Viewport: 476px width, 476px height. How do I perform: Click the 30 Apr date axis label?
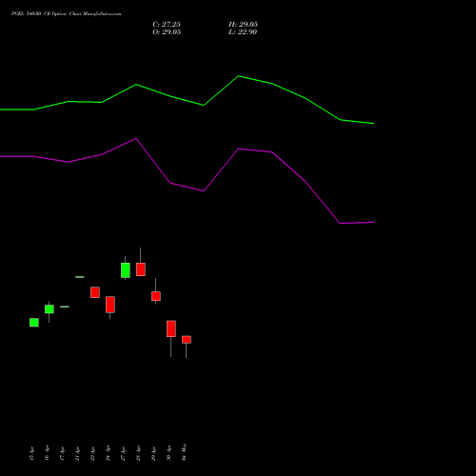pos(169,453)
